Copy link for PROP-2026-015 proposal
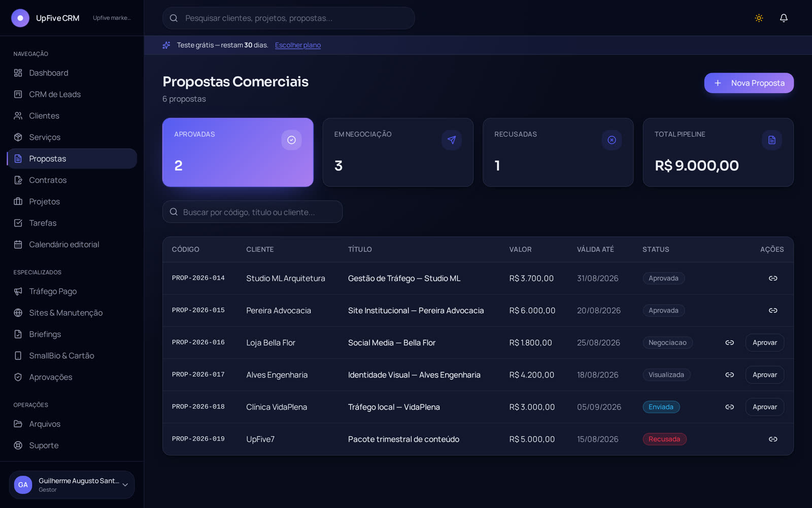 [x=773, y=310]
